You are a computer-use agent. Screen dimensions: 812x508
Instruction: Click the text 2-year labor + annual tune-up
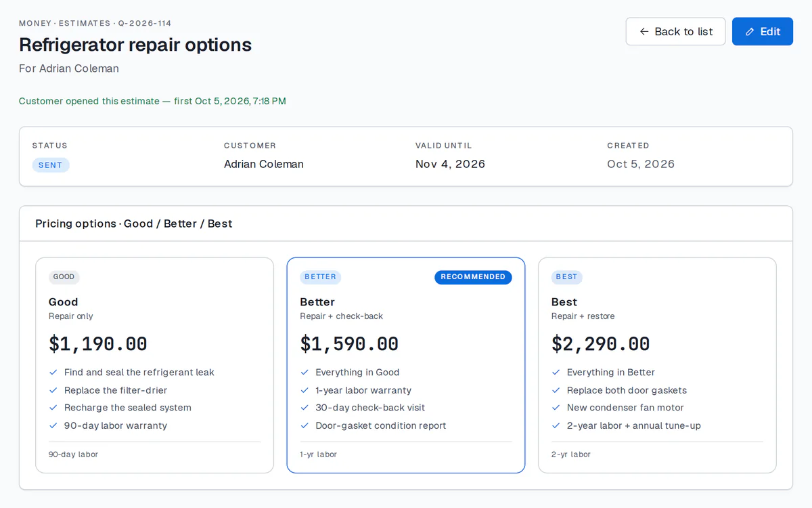(x=634, y=426)
